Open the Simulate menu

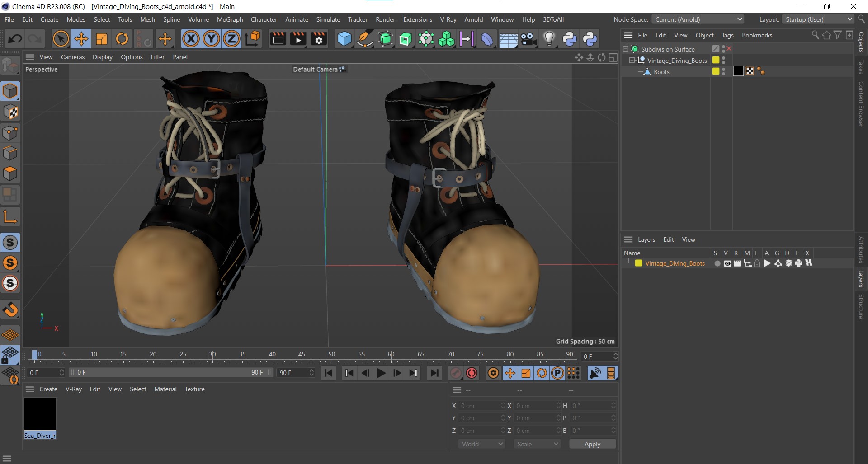click(328, 19)
